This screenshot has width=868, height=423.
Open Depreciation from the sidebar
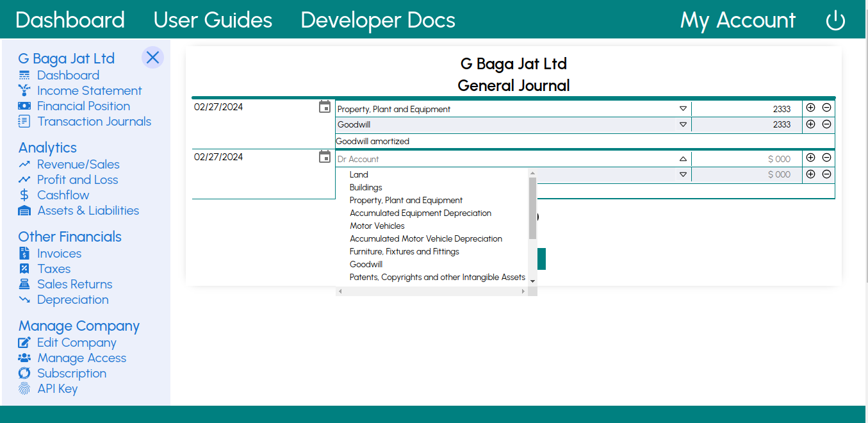tap(72, 300)
